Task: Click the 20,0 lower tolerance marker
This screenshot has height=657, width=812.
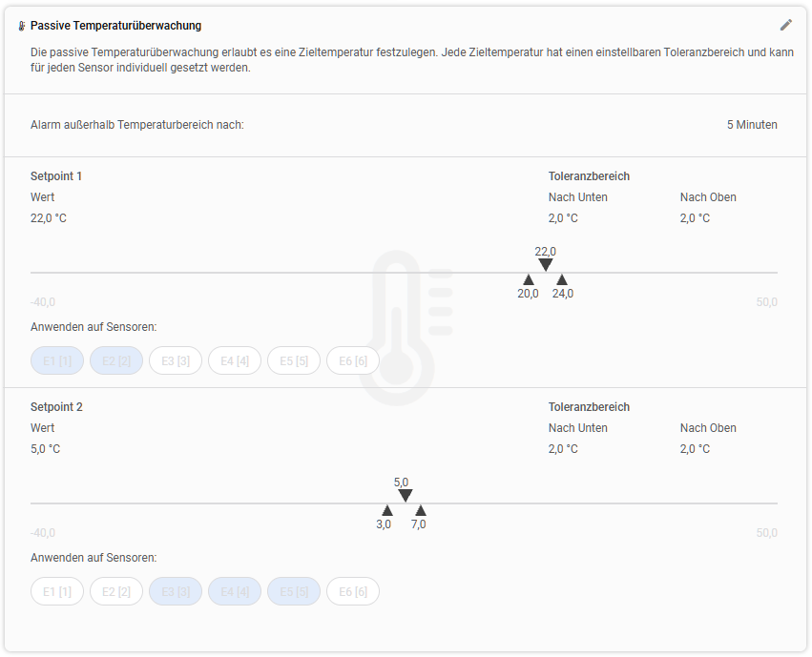Action: pyautogui.click(x=529, y=280)
